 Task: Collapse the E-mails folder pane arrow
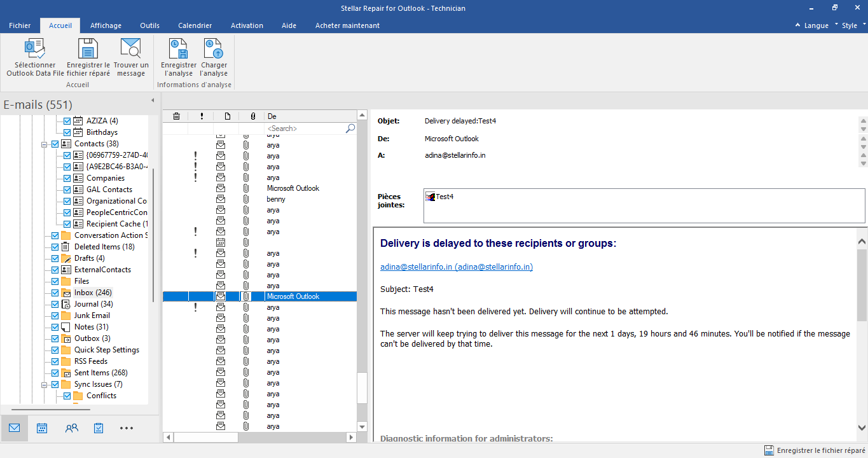pos(152,101)
